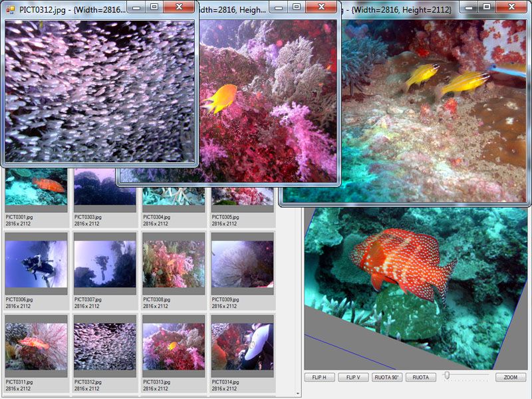
Task: Click the RUOTA button
Action: [x=421, y=377]
